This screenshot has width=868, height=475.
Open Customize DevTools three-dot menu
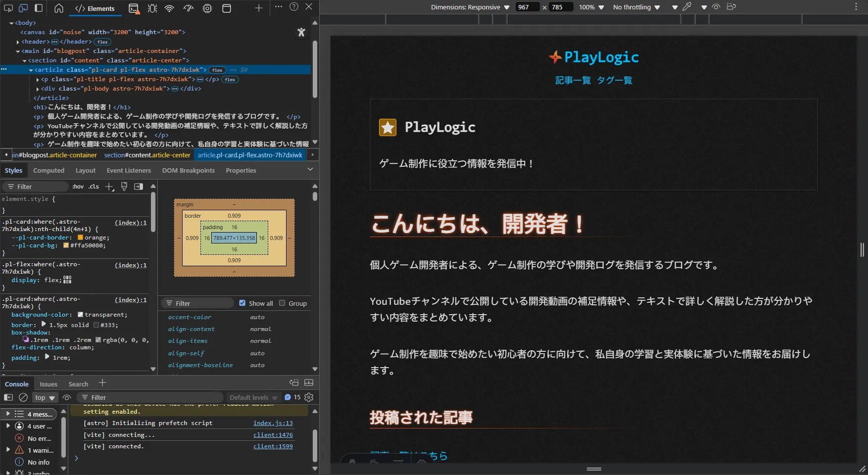point(279,7)
